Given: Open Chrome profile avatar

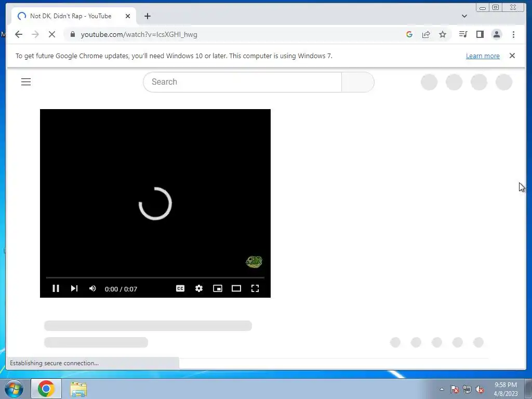Looking at the screenshot, I should (496, 34).
